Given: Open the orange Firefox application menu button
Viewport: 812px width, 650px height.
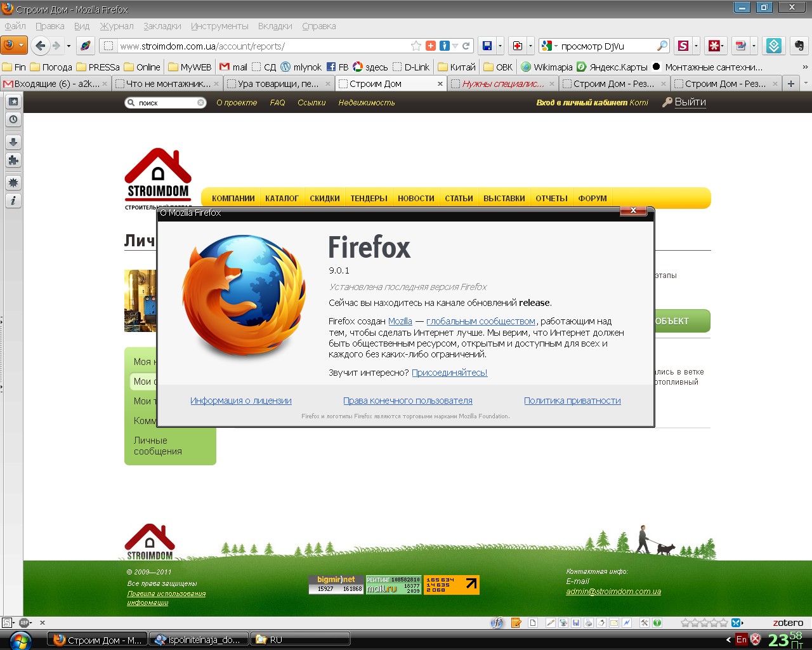Looking at the screenshot, I should (13, 45).
